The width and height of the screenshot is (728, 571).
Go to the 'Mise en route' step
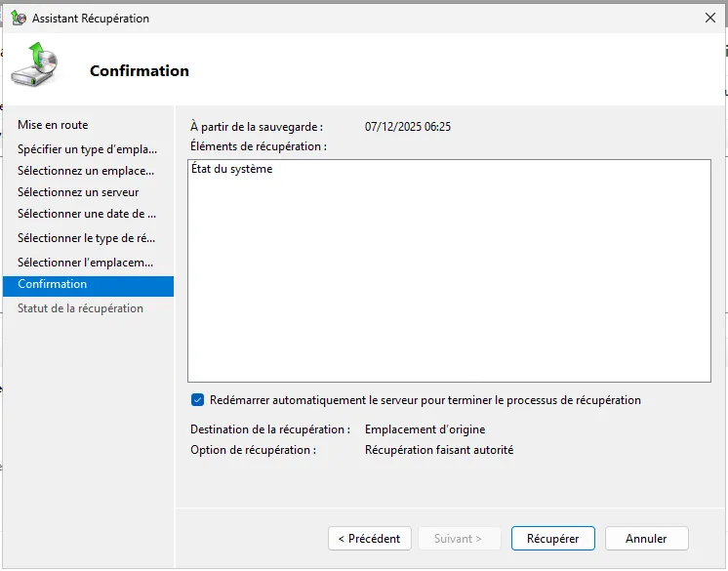coord(53,125)
